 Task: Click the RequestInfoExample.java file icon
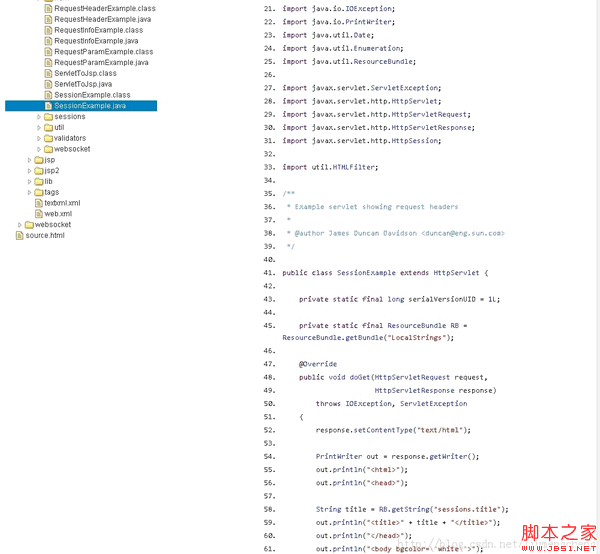tap(48, 41)
